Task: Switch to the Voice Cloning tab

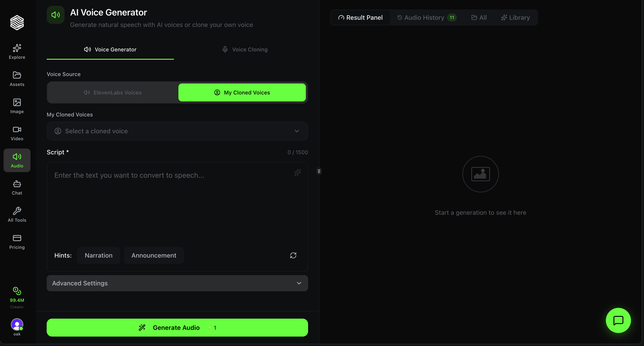Action: [245, 50]
